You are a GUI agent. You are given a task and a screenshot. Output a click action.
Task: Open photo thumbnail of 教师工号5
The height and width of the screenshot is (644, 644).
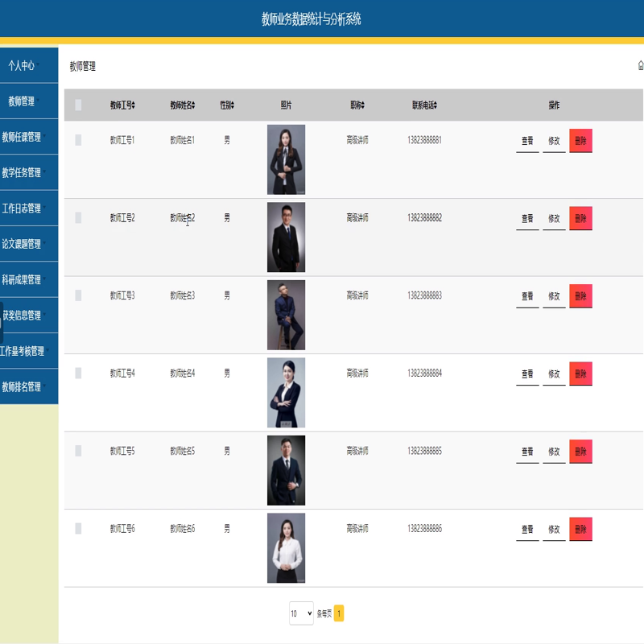tap(287, 470)
